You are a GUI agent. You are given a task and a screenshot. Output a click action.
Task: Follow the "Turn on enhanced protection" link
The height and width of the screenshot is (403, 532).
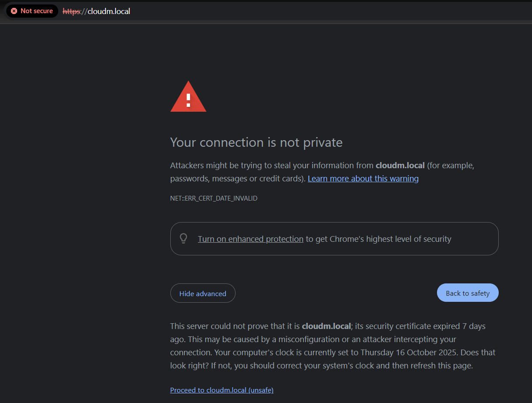point(250,239)
